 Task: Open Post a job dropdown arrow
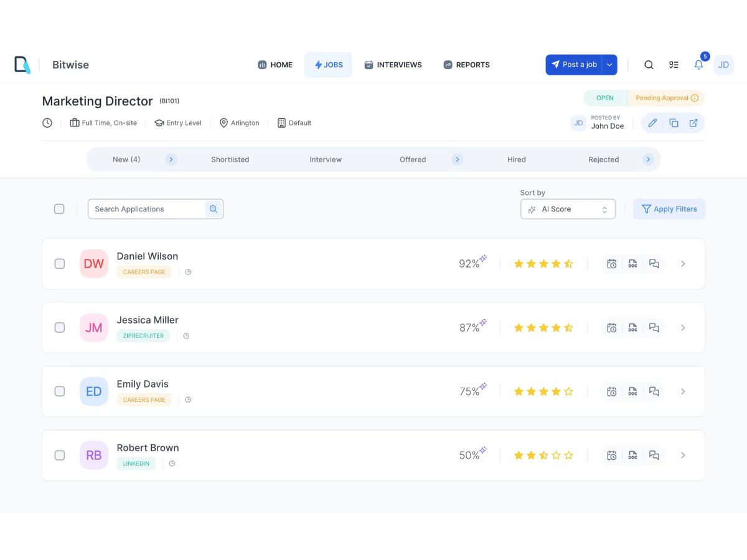[610, 65]
